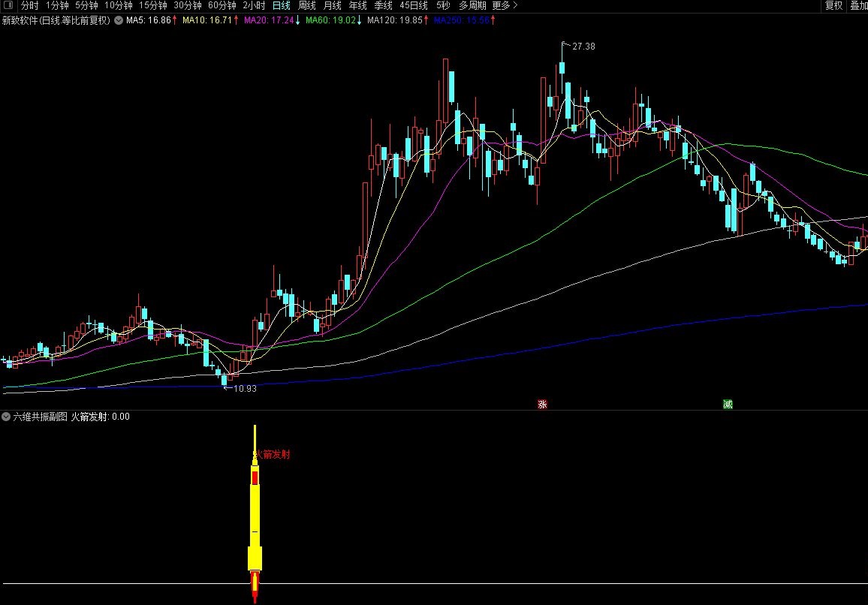Open main chart indicator dropdown arrow

(119, 20)
